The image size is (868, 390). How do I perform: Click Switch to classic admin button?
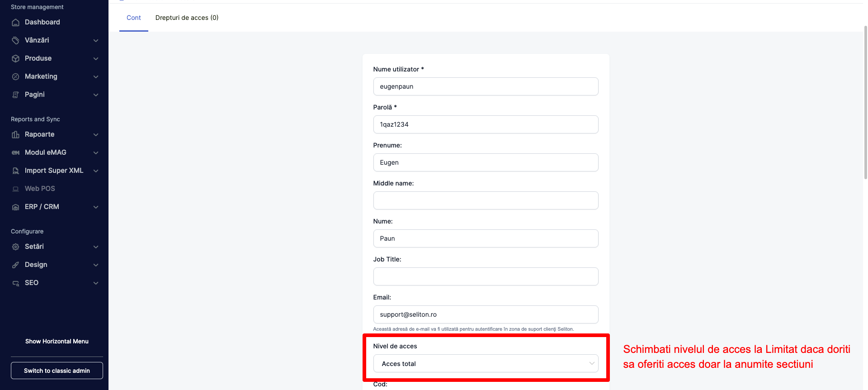click(x=57, y=371)
